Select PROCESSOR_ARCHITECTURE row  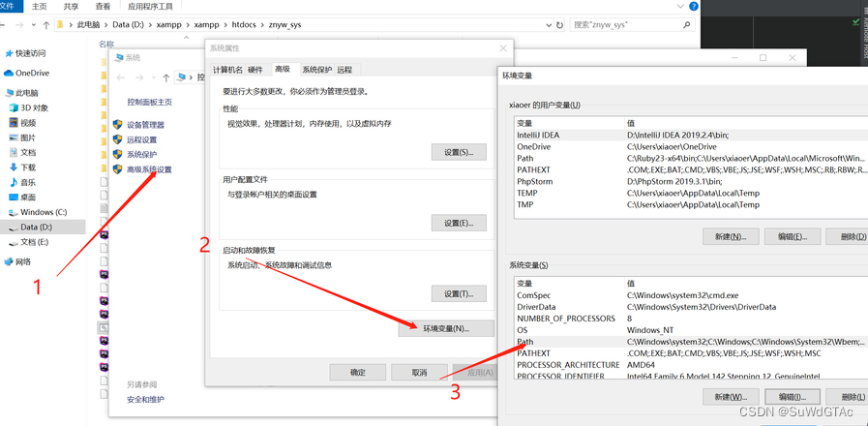[x=691, y=365]
